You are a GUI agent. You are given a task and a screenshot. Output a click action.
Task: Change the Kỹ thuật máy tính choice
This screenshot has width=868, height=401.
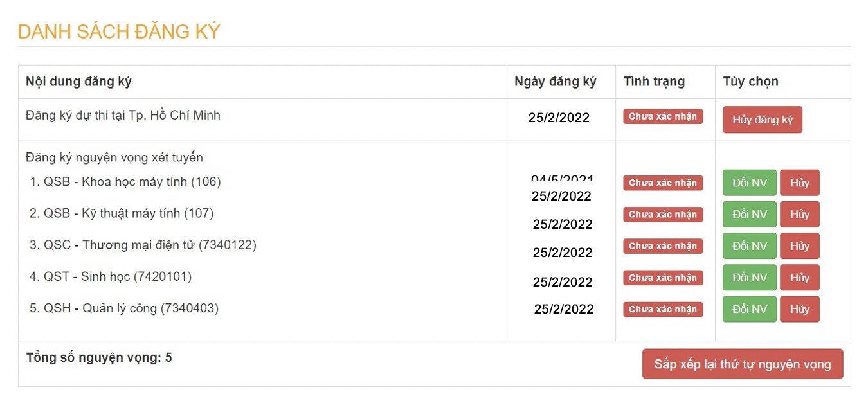pyautogui.click(x=750, y=214)
